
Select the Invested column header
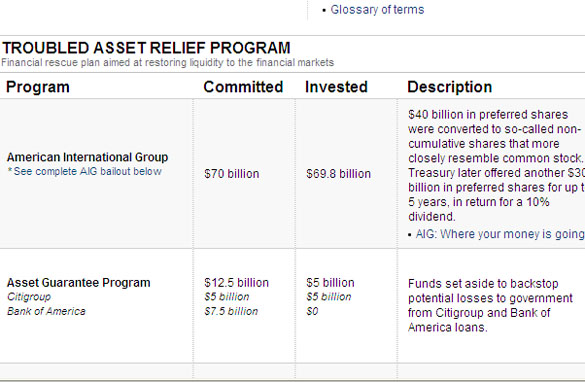tap(336, 87)
